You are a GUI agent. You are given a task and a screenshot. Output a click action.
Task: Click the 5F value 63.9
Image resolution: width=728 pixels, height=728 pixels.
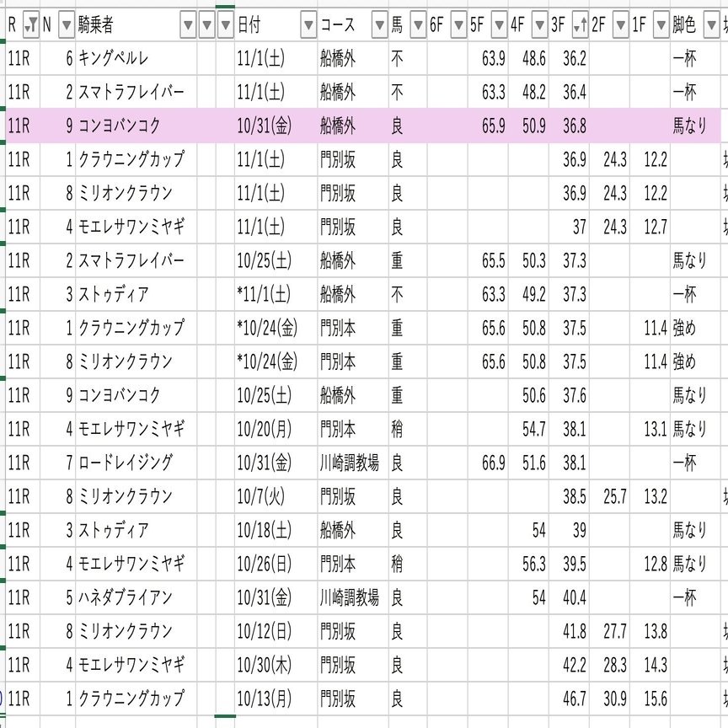point(493,58)
